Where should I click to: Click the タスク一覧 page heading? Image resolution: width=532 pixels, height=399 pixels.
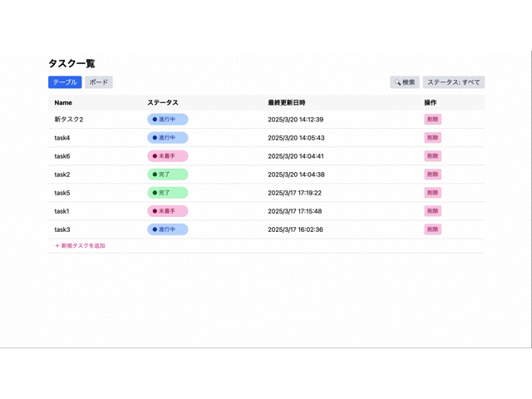pyautogui.click(x=71, y=63)
